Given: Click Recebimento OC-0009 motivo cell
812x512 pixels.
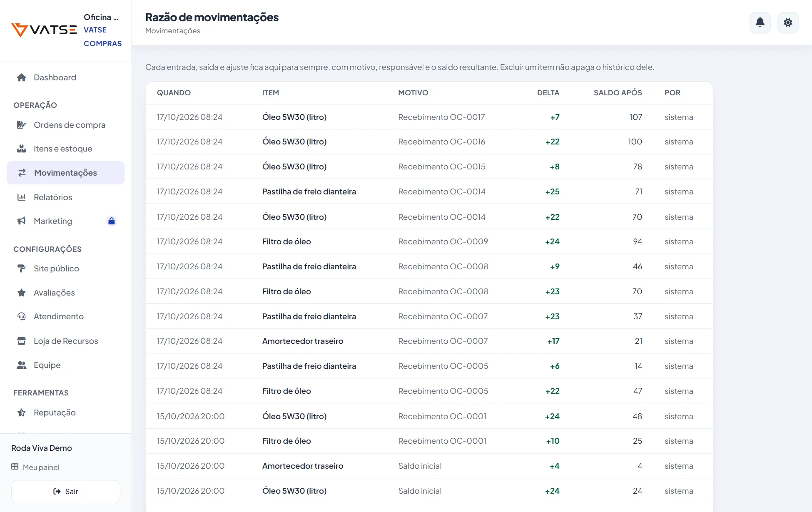Looking at the screenshot, I should tap(443, 241).
